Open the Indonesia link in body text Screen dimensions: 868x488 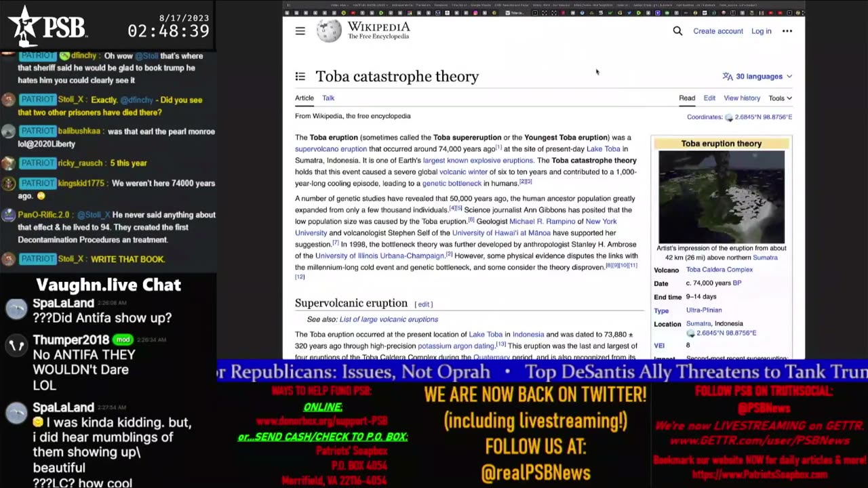pos(528,334)
